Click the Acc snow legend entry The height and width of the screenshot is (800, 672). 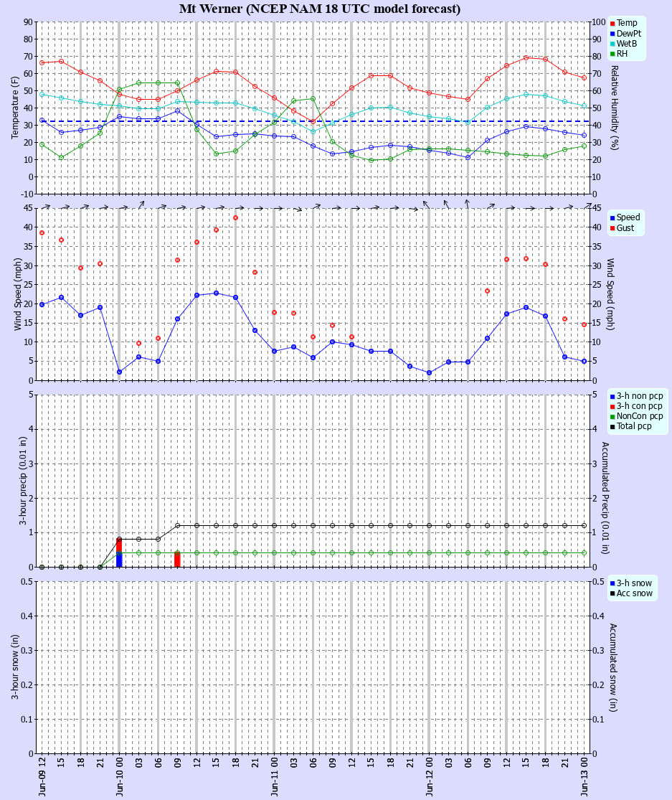[631, 593]
